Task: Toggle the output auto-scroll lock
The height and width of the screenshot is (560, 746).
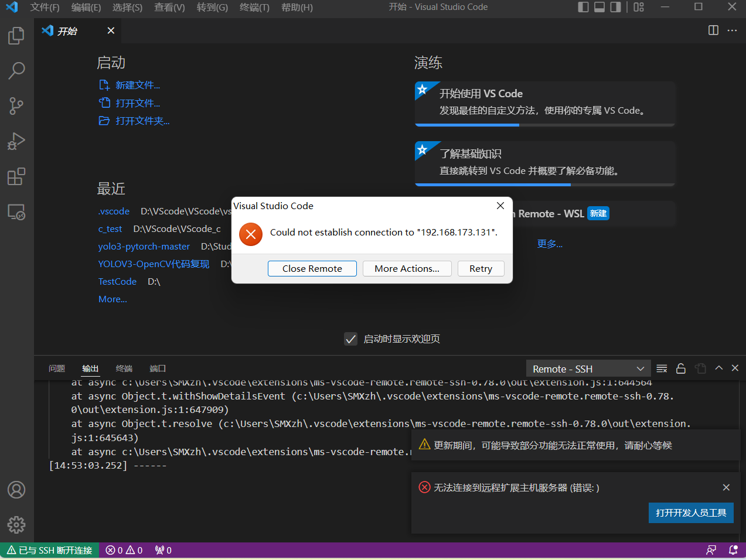Action: pos(680,368)
